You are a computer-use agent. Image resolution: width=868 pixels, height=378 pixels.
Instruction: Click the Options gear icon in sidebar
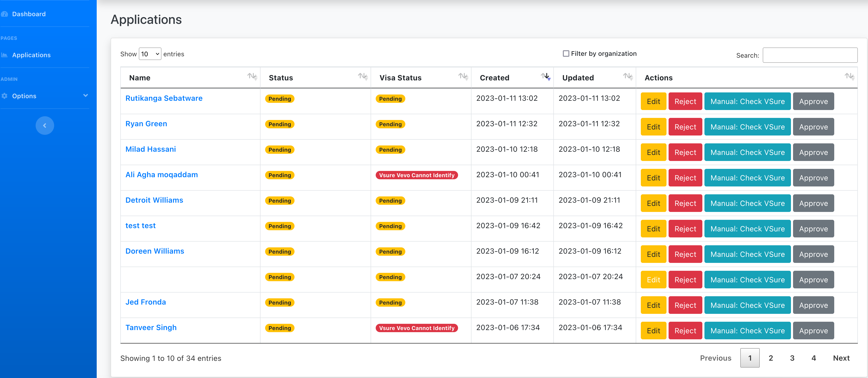tap(4, 96)
